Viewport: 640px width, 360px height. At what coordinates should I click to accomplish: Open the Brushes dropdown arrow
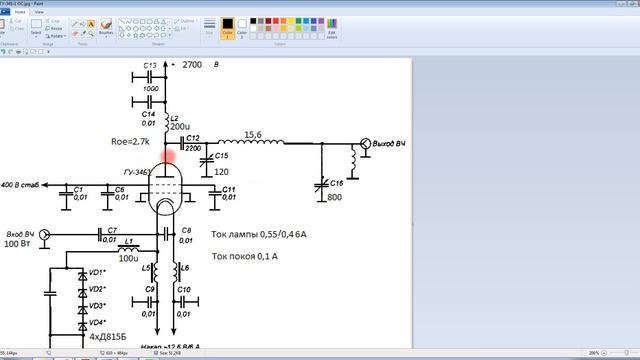click(x=106, y=37)
